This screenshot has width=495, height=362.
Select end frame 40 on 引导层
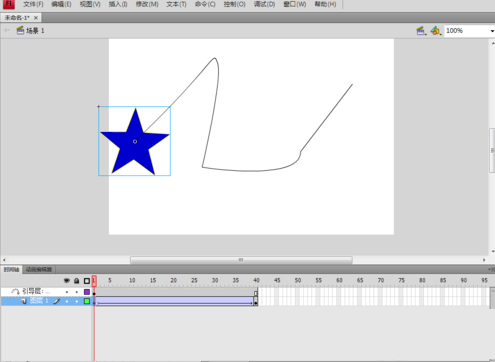[256, 292]
